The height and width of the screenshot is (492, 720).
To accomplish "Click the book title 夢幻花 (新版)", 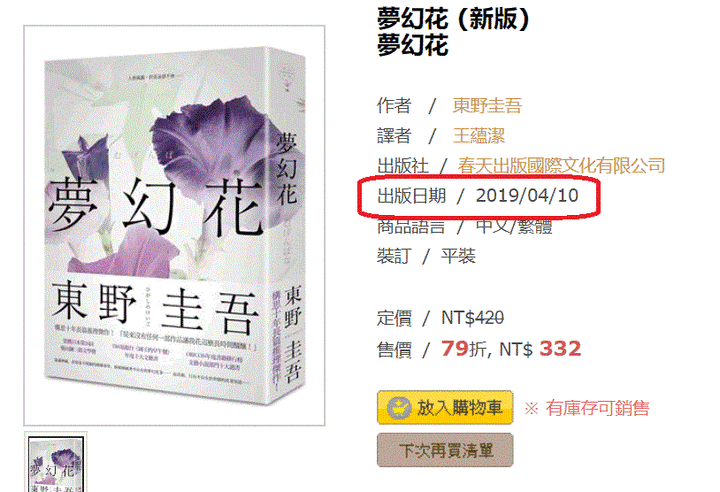I will [x=454, y=19].
